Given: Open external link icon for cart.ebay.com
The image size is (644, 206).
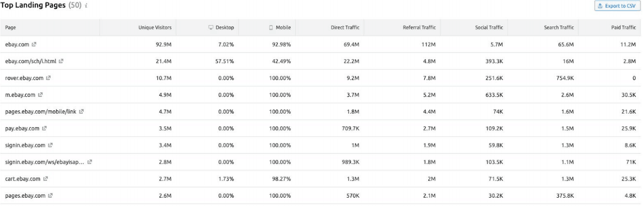Looking at the screenshot, I should 45,179.
